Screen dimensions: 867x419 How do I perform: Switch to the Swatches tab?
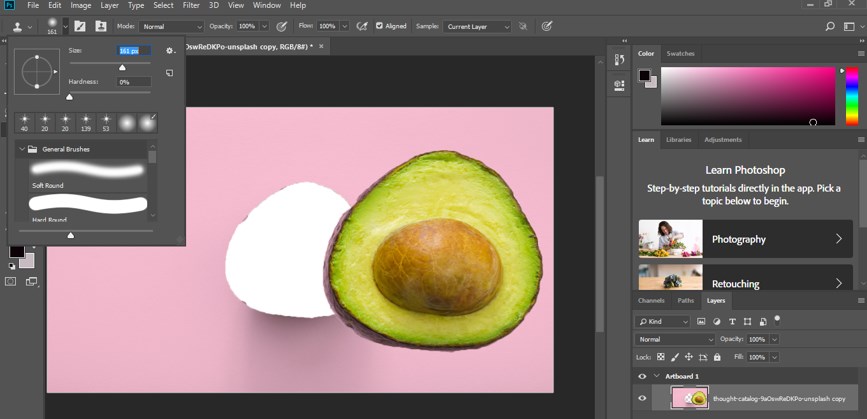(680, 53)
